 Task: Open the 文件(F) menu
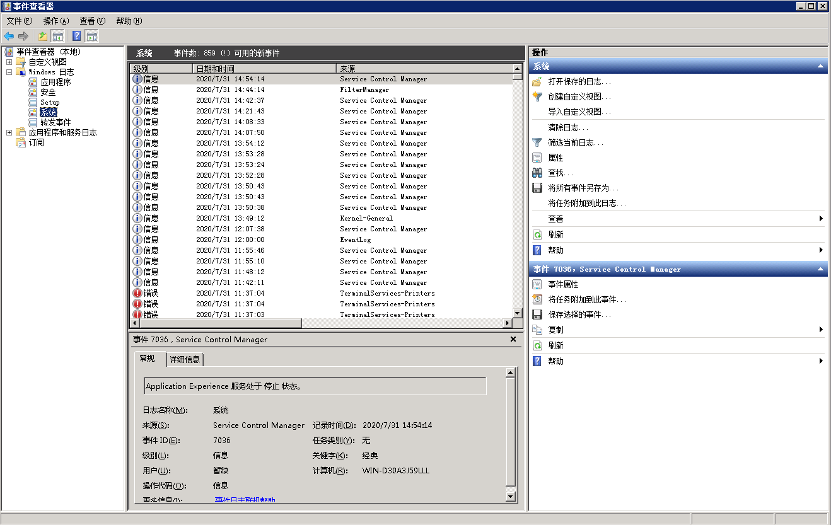tap(19, 21)
